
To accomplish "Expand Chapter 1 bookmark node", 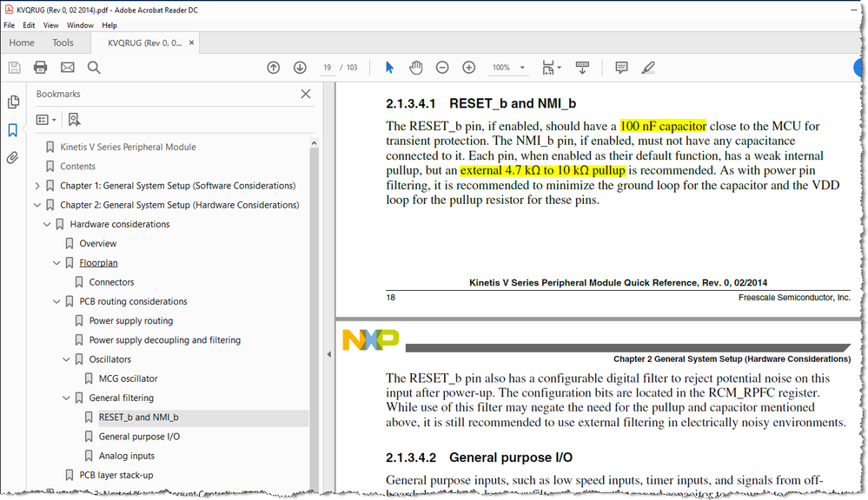I will click(37, 186).
